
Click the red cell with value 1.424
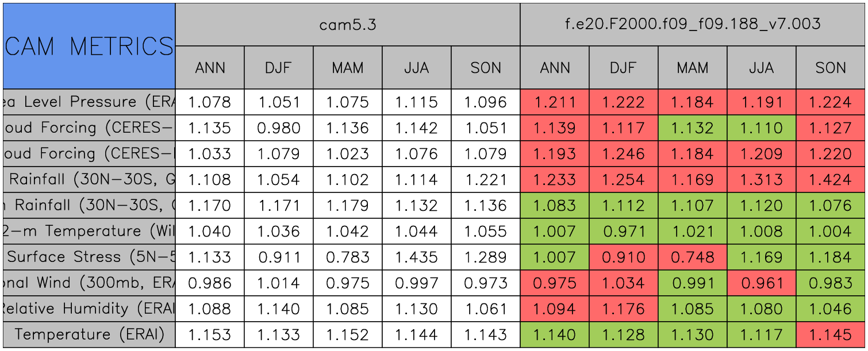(x=831, y=180)
